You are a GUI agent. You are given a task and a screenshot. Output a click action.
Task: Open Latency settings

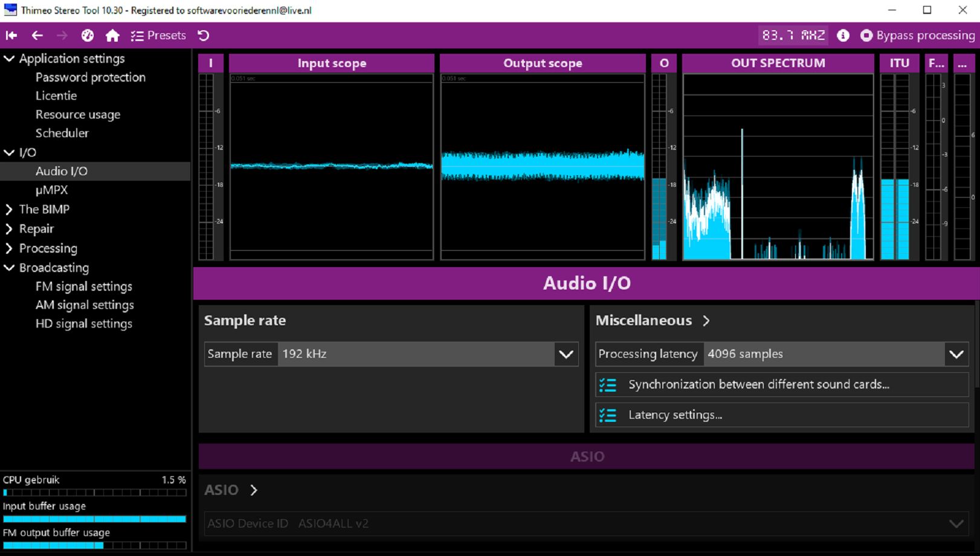click(782, 415)
